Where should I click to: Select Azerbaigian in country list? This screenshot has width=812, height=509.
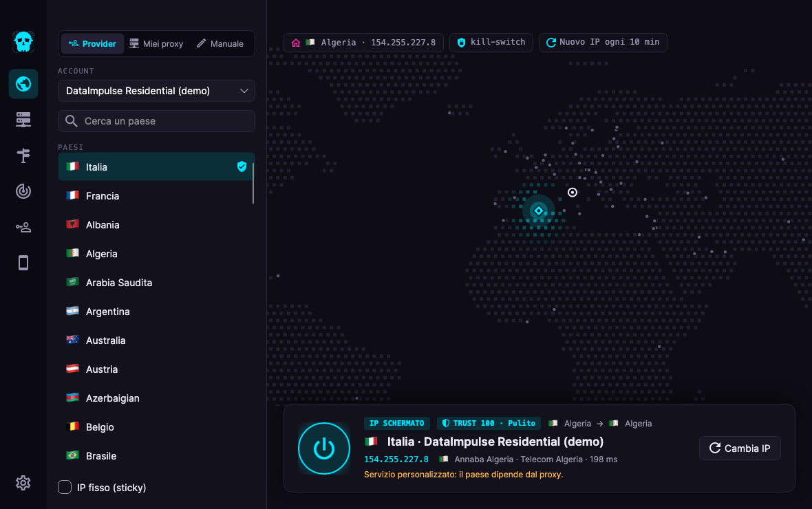tap(156, 398)
